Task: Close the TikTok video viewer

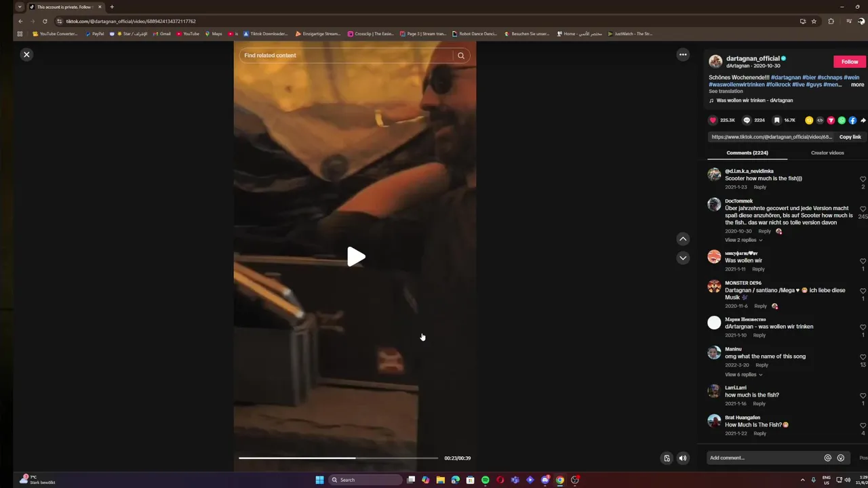Action: tap(26, 54)
